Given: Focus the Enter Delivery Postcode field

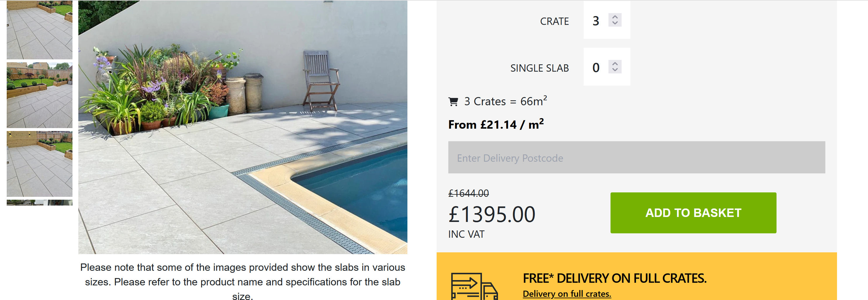Looking at the screenshot, I should coord(636,157).
